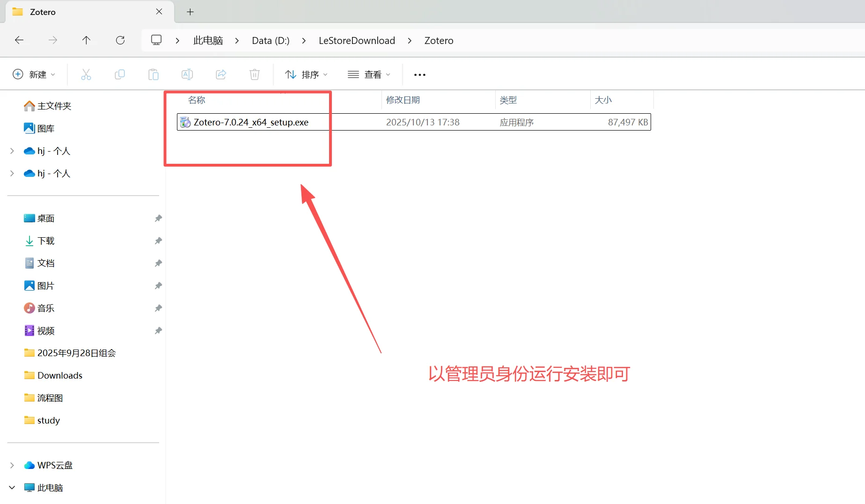Unpin 桌面 using its pin icon
The width and height of the screenshot is (865, 504).
pos(158,218)
